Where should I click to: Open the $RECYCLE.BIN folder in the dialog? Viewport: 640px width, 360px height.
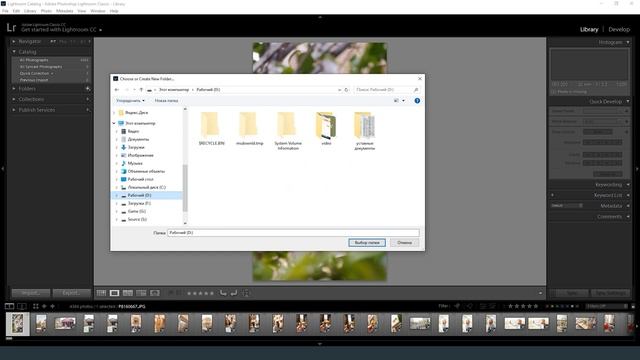211,128
